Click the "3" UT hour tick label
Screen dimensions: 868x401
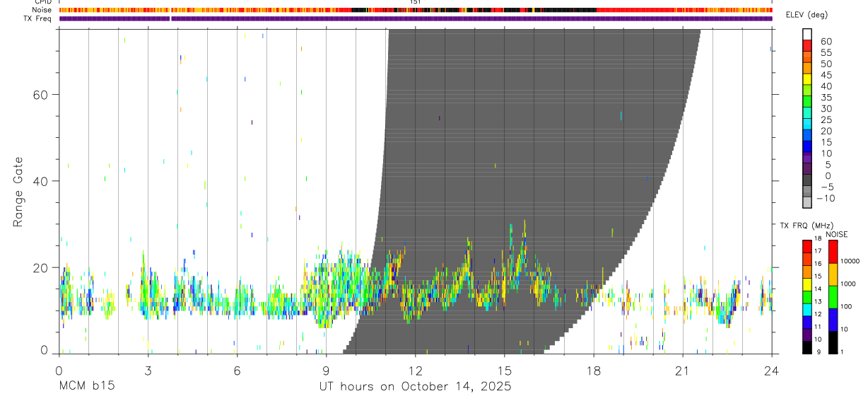(148, 371)
